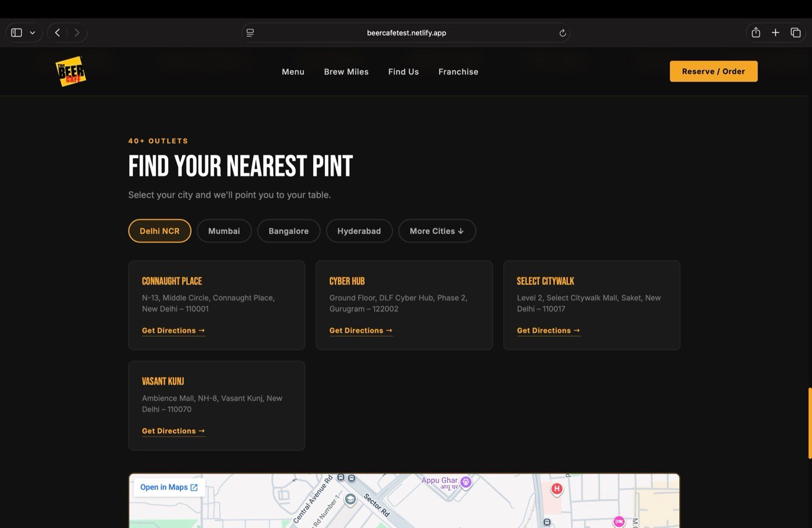Show the tab overview
The width and height of the screenshot is (812, 528).
[x=796, y=32]
